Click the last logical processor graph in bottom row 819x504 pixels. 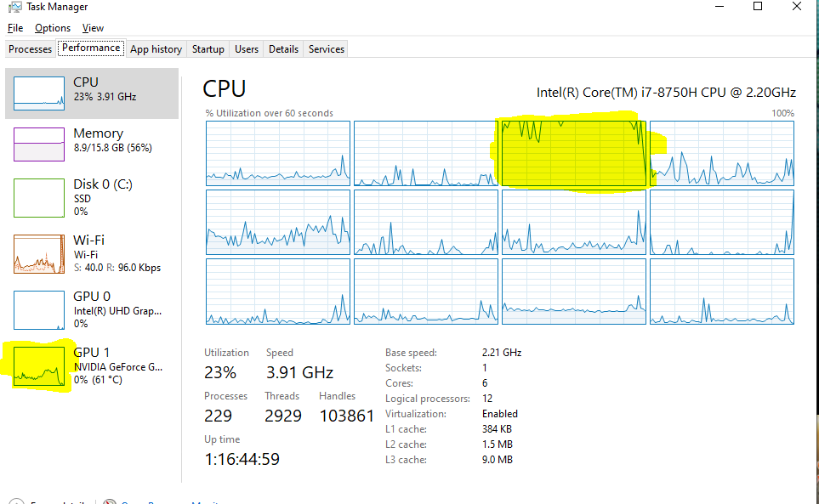[x=722, y=292]
